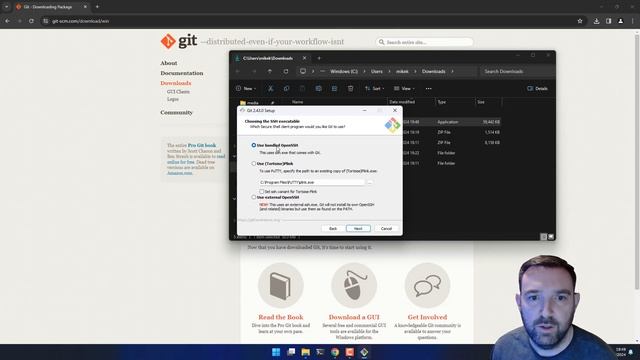Open the Get Involved link
Viewport: 640px width, 360px height.
[x=427, y=317]
